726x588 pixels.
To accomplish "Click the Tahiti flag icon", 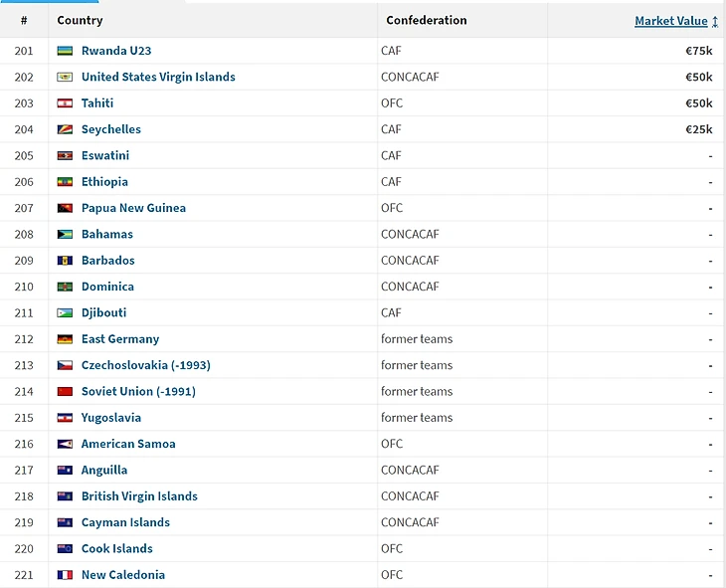I will 65,102.
